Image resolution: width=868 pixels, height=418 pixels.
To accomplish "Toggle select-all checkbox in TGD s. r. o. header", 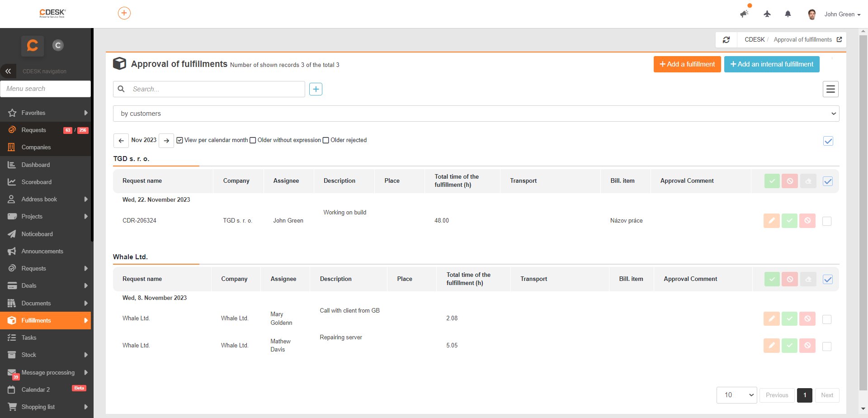I will 828,181.
